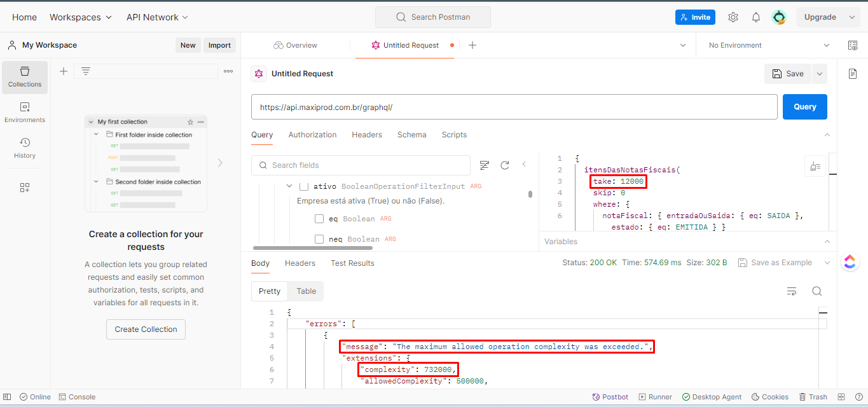Image resolution: width=868 pixels, height=407 pixels.
Task: Open the query editor beautify button
Action: [x=815, y=166]
